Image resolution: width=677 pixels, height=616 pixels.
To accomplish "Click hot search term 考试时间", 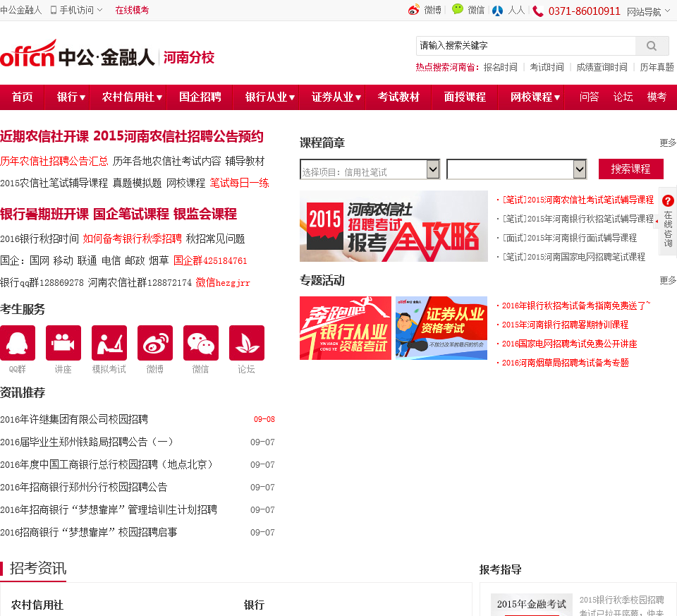I will [547, 68].
